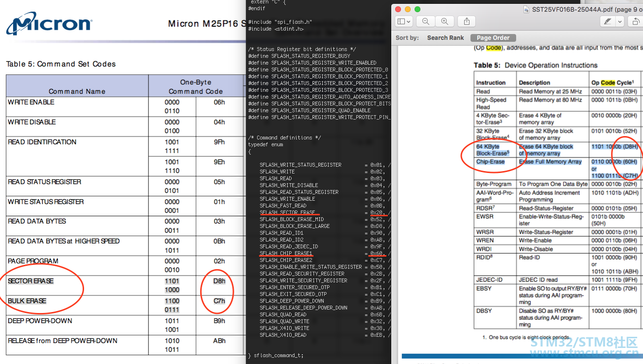Click PAGE PROGRAM command name
The width and height of the screenshot is (643, 364).
pyautogui.click(x=33, y=261)
